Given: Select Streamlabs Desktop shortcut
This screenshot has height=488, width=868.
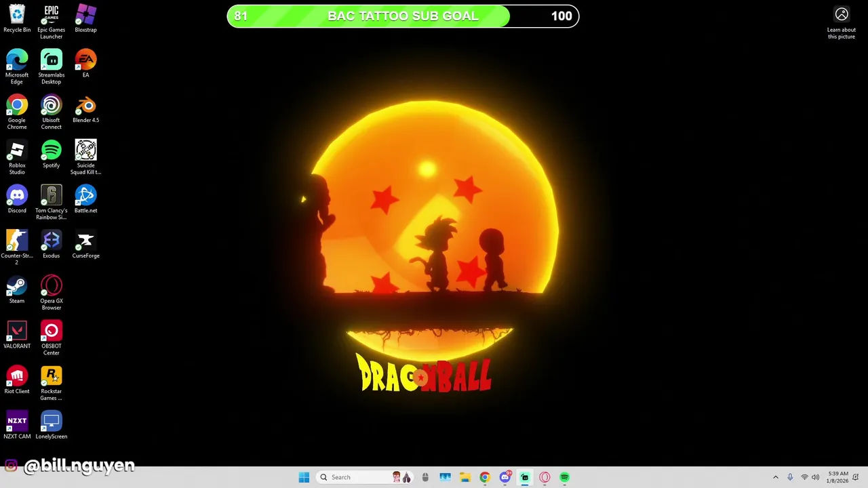Looking at the screenshot, I should (x=51, y=66).
